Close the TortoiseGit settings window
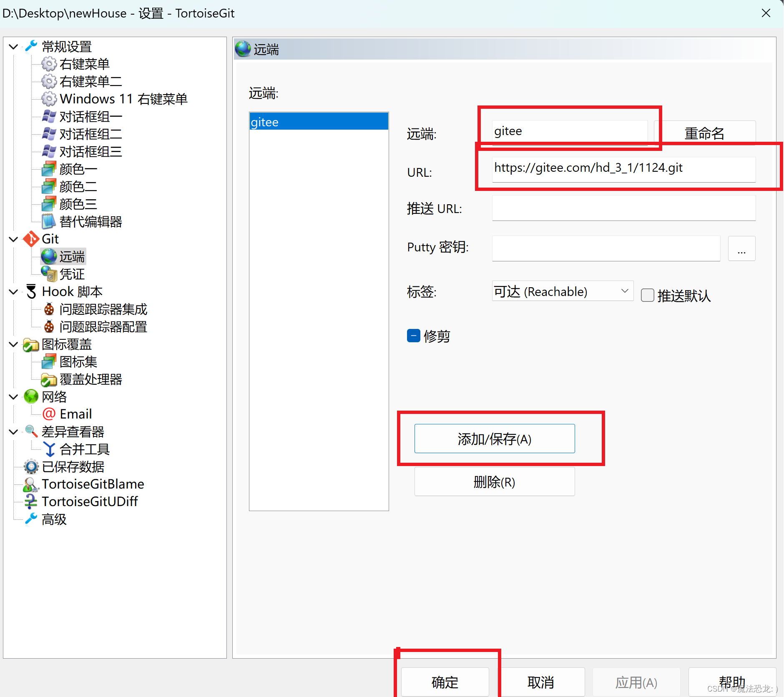The width and height of the screenshot is (784, 697). 766,13
